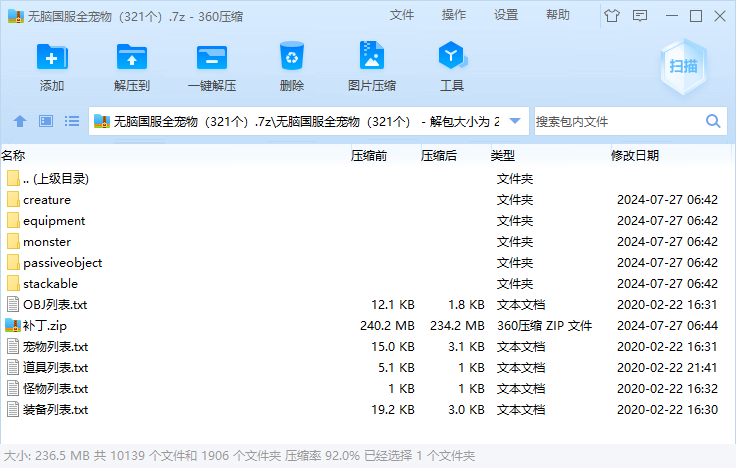This screenshot has width=736, height=468.
Task: Expand the archive path dropdown arrow
Action: point(515,121)
